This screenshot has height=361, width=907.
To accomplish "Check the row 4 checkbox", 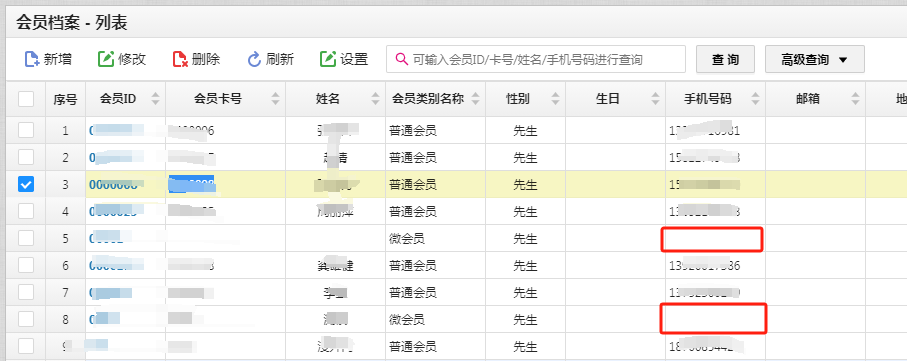I will (x=26, y=211).
